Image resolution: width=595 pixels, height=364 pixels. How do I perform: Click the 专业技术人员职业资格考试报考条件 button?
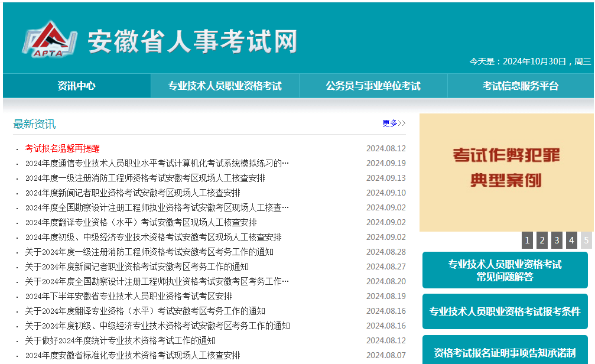coord(505,311)
